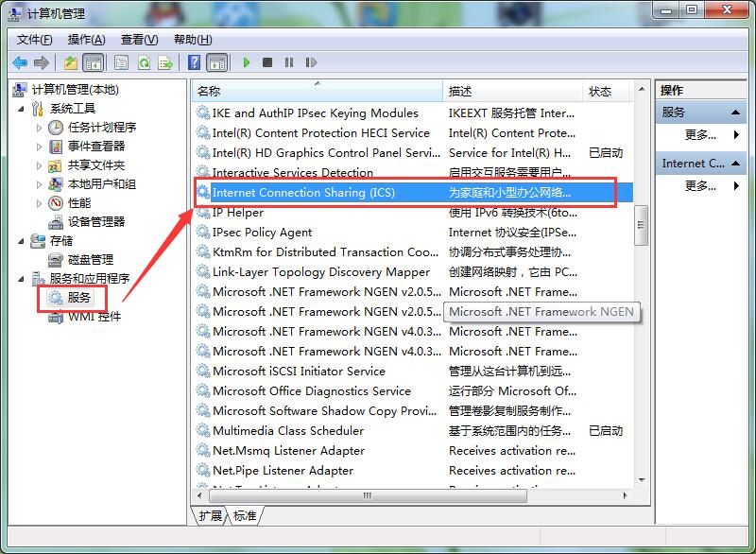Image resolution: width=756 pixels, height=554 pixels.
Task: Open the 查看(V) menu
Action: click(x=139, y=40)
